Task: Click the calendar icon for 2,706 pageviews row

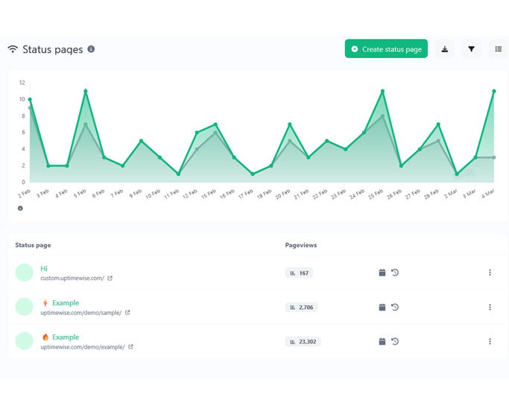Action: pos(382,307)
